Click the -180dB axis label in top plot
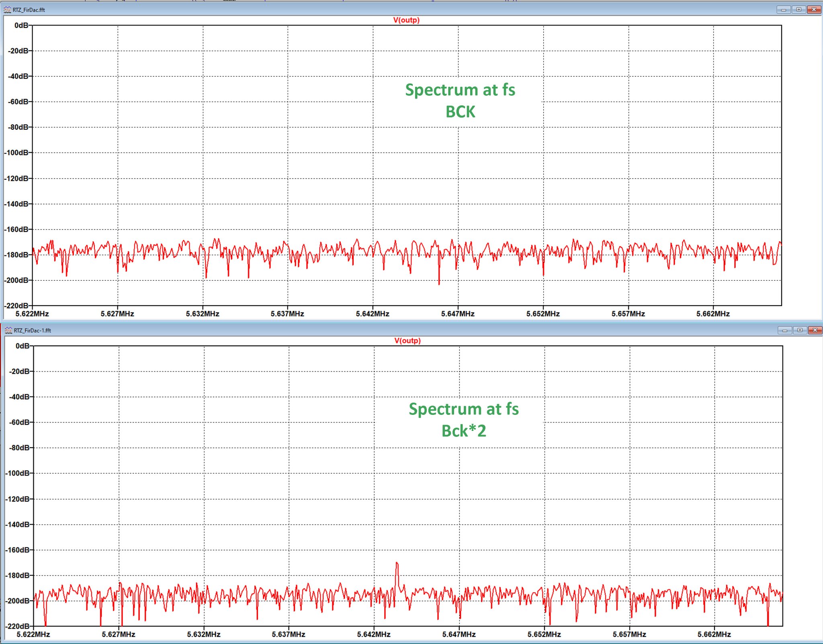The height and width of the screenshot is (644, 823). click(17, 255)
